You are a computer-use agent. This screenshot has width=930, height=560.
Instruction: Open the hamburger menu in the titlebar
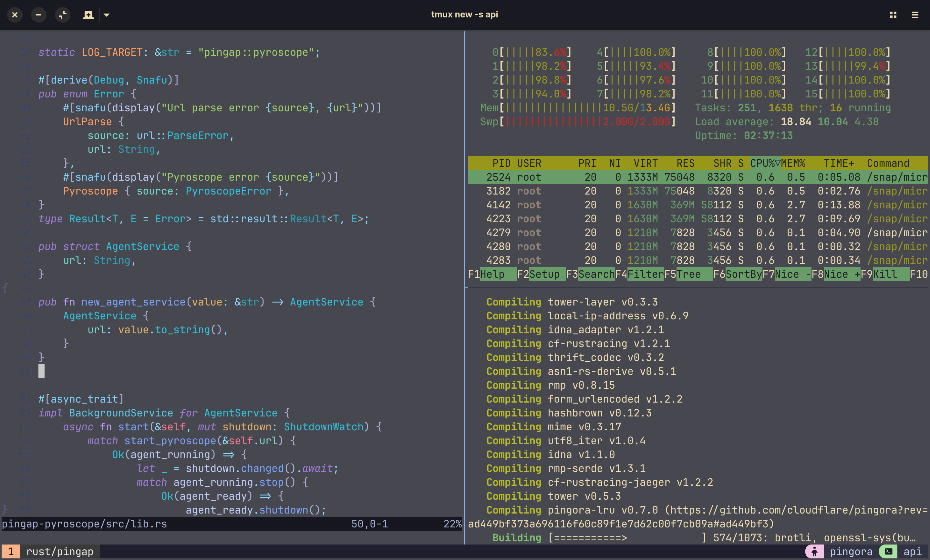[915, 15]
